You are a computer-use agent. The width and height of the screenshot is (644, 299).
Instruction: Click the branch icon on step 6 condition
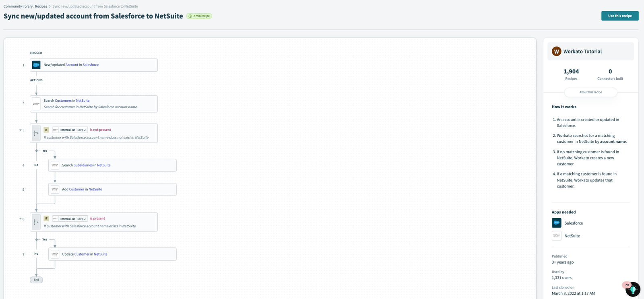coord(36,222)
